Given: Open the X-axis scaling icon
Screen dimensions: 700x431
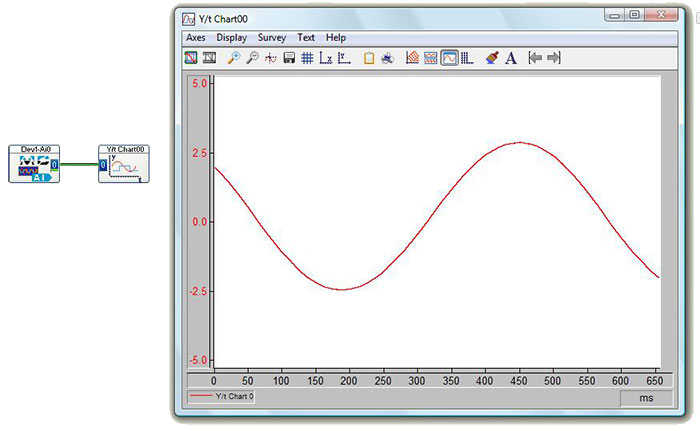Looking at the screenshot, I should (x=325, y=58).
